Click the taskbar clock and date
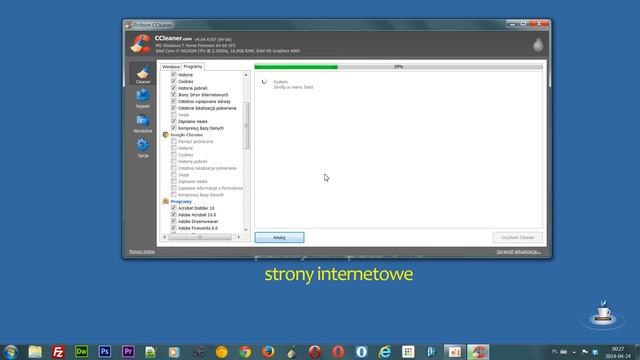Screen dimensions: 640x360 tap(618, 352)
